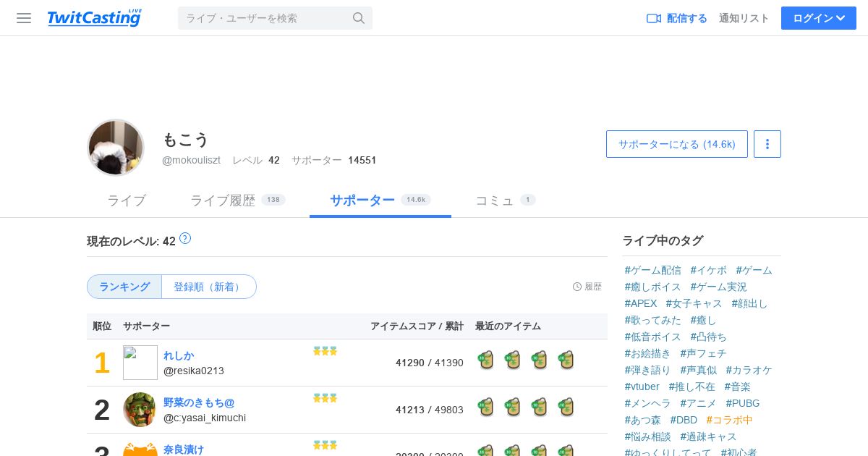Open 通知リスト notifications
The width and height of the screenshot is (868, 456).
coord(744,18)
